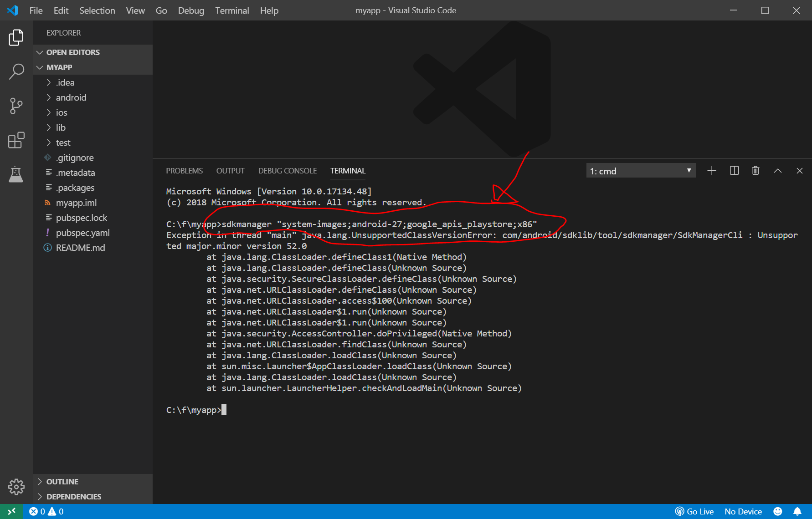
Task: Select the TERMINAL tab
Action: [348, 171]
